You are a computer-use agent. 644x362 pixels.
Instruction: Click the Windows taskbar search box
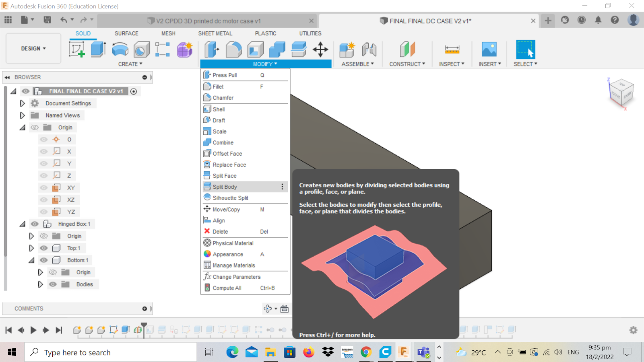pos(111,352)
